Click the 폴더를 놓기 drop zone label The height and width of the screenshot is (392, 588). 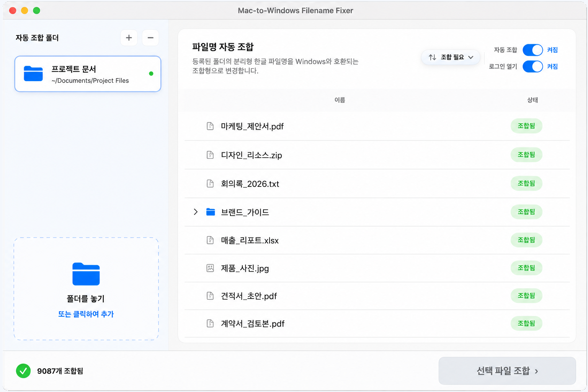click(86, 299)
